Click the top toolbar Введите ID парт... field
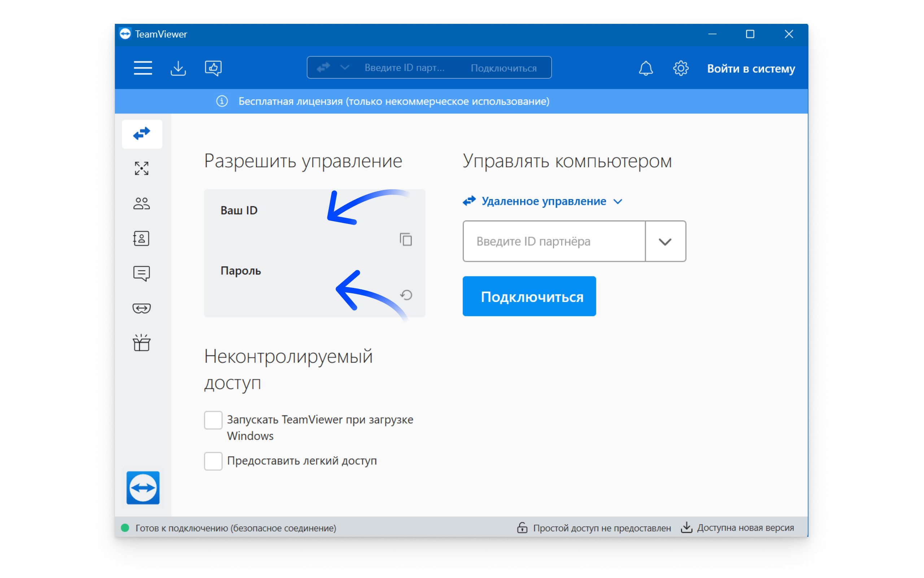The width and height of the screenshot is (924, 578). [x=405, y=68]
